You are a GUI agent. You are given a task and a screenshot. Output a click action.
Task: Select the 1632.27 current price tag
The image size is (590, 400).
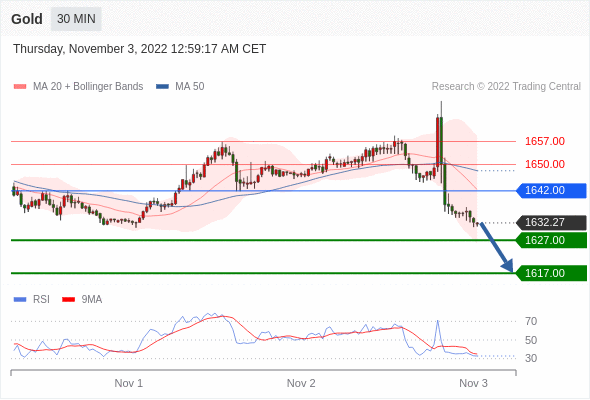pos(551,222)
